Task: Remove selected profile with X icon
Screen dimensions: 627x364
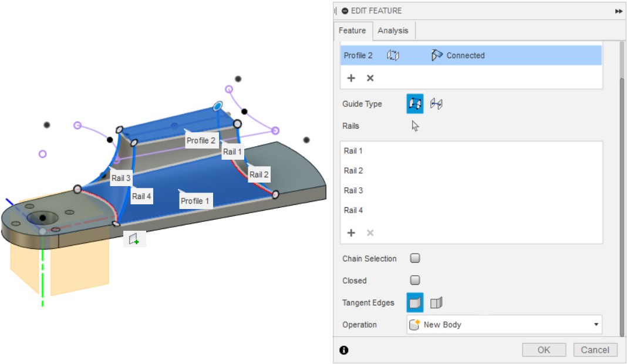Action: click(x=370, y=78)
